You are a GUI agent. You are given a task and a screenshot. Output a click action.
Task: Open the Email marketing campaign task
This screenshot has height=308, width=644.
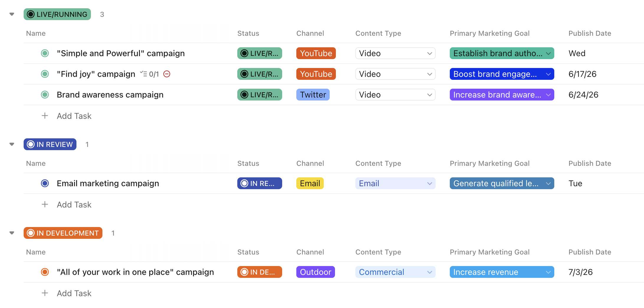point(108,183)
